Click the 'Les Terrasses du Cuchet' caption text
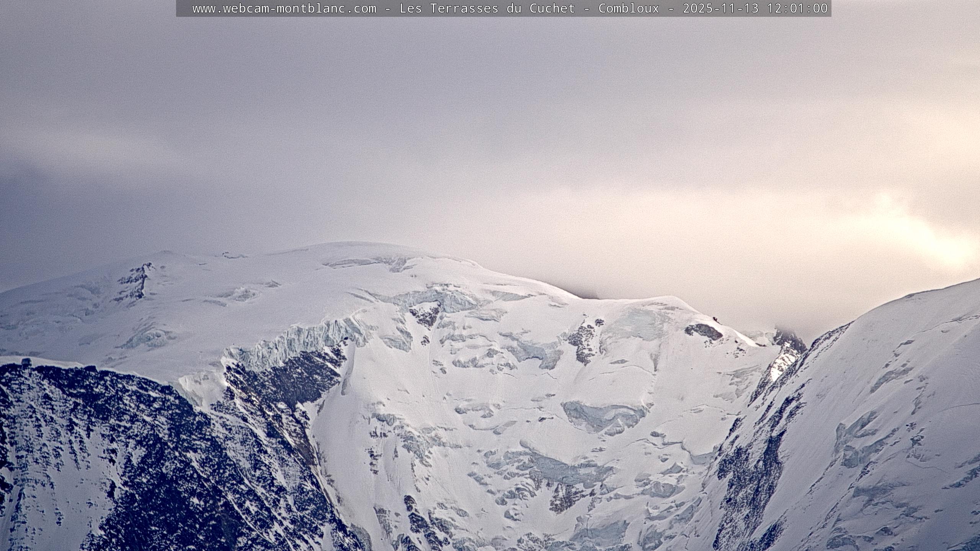 tap(487, 8)
